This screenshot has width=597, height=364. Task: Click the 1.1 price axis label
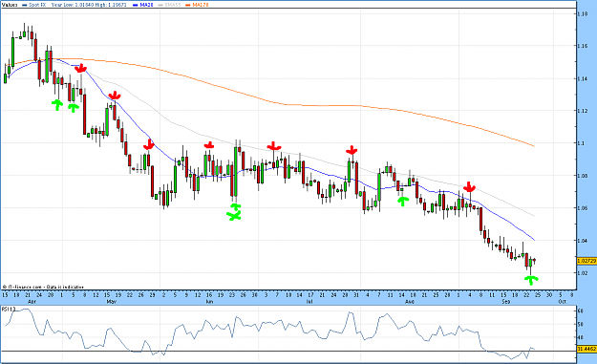[x=582, y=143]
